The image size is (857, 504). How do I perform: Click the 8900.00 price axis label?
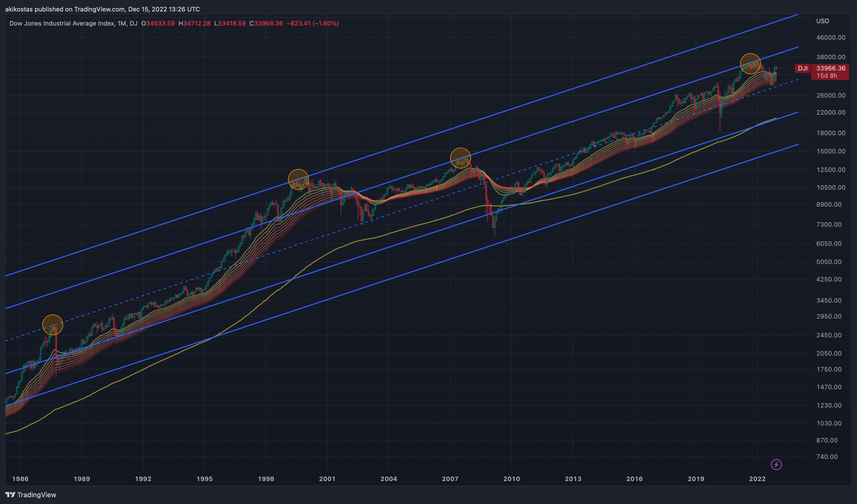(x=829, y=205)
